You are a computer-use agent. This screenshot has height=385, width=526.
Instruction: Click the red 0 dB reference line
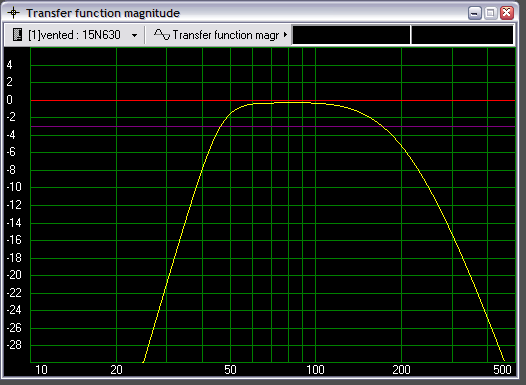pos(273,100)
